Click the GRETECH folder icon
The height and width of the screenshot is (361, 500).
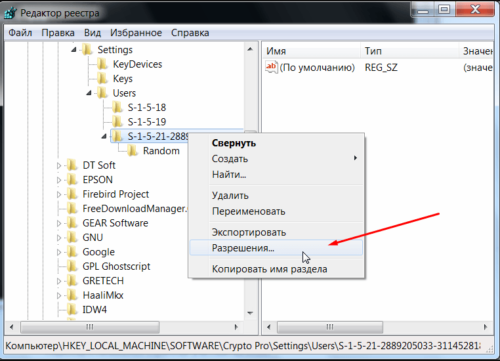[72, 281]
